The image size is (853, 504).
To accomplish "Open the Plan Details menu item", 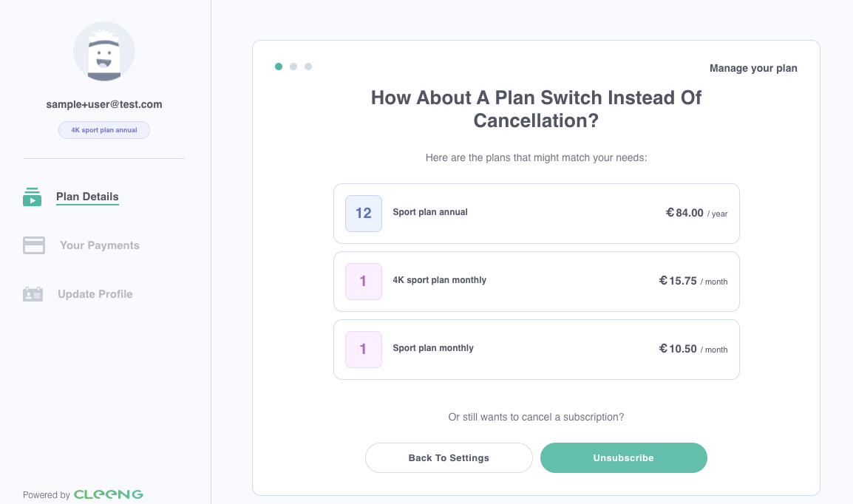I will click(87, 197).
